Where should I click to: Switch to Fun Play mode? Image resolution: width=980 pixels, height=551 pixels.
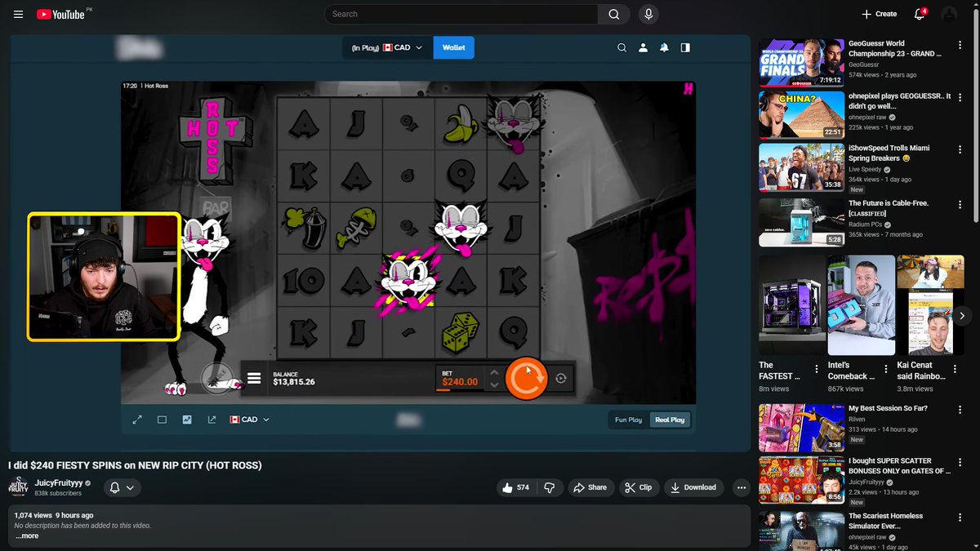click(x=629, y=420)
